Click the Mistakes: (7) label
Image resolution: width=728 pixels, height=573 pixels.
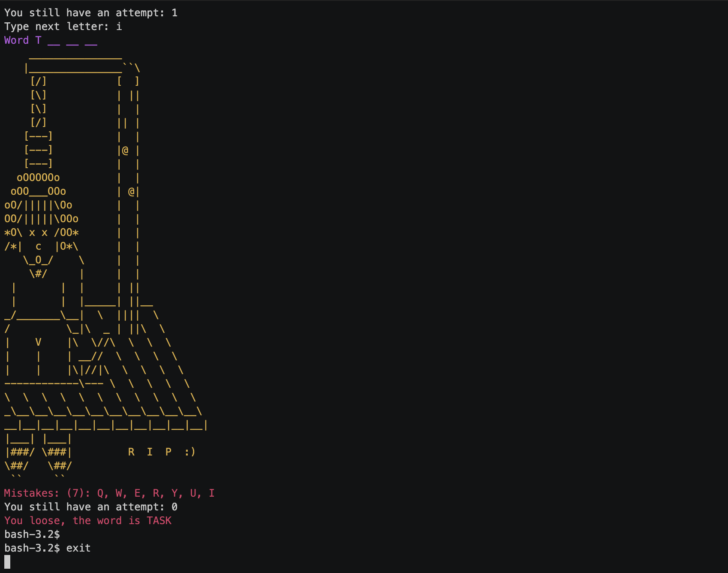[42, 493]
